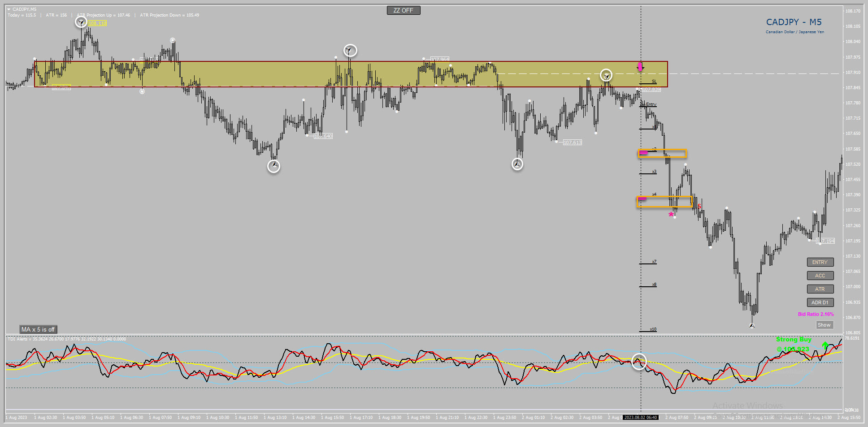
Task: Click the x3 target level label
Action: [654, 172]
